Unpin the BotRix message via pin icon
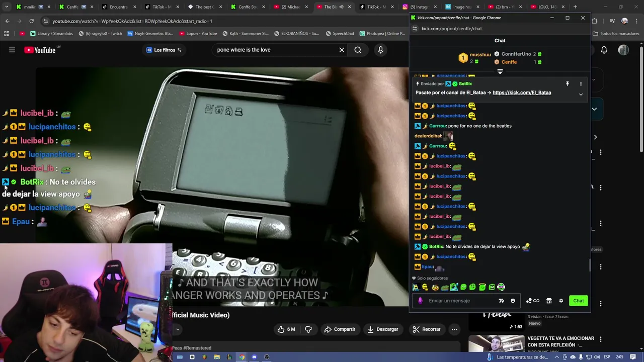 [568, 84]
